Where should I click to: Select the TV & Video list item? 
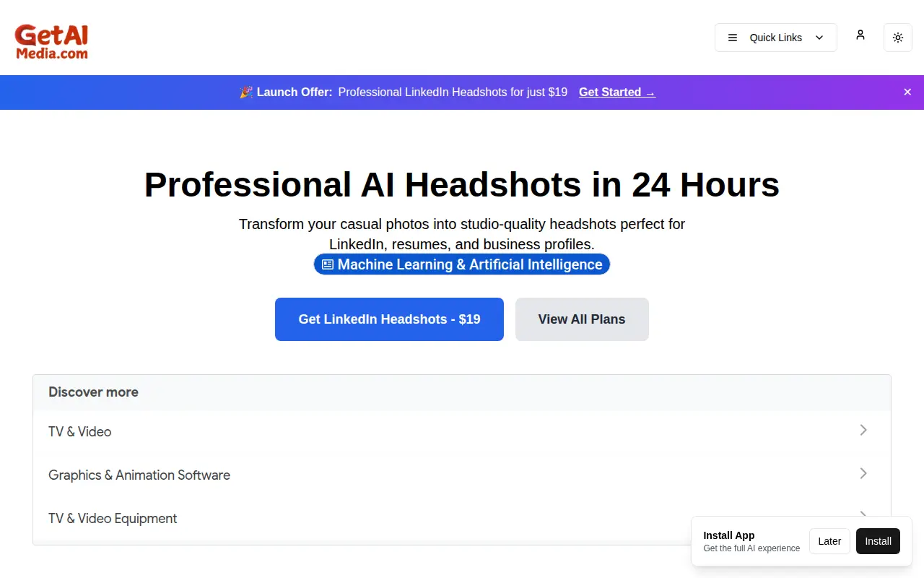[462, 431]
